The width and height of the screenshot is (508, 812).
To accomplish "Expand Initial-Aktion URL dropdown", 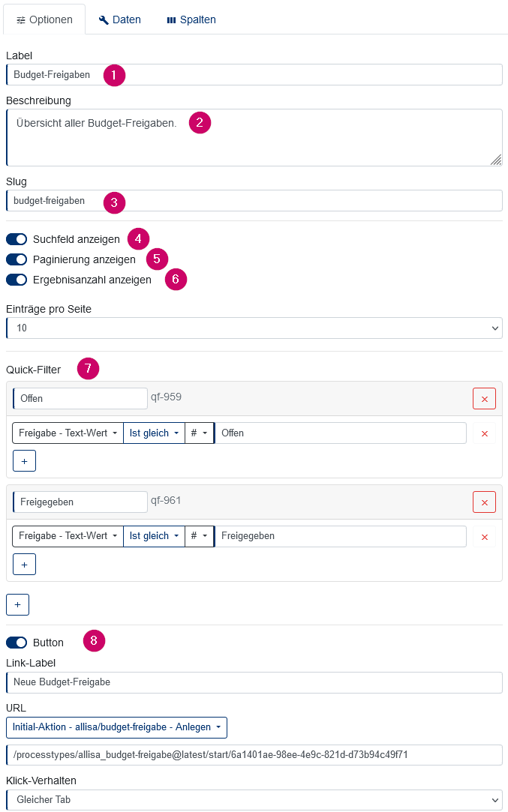I will [x=116, y=727].
